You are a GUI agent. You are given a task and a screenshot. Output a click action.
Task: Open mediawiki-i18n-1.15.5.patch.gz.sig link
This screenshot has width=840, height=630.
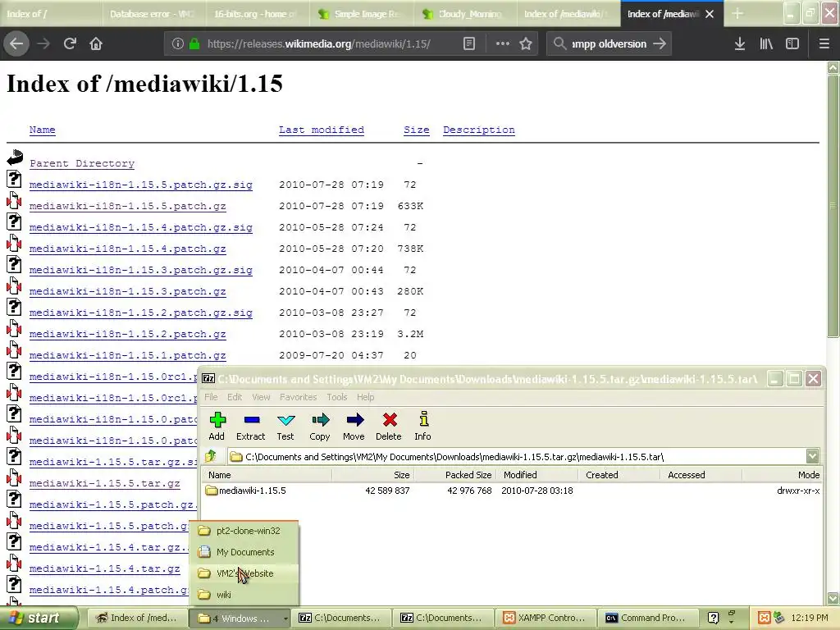point(141,185)
